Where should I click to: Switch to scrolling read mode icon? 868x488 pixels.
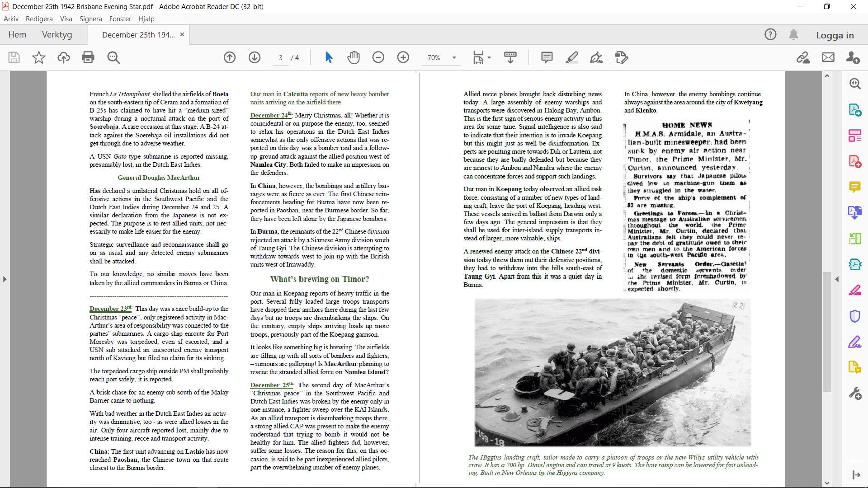click(510, 57)
